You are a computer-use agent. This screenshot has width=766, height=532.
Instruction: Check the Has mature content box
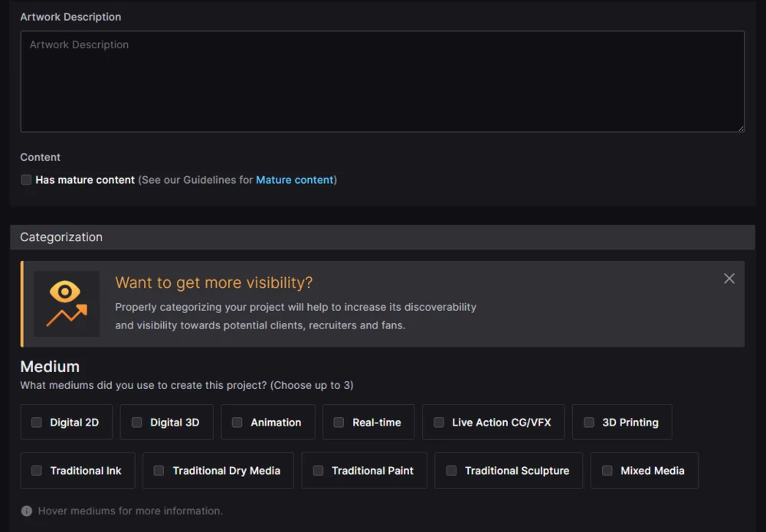pos(27,180)
